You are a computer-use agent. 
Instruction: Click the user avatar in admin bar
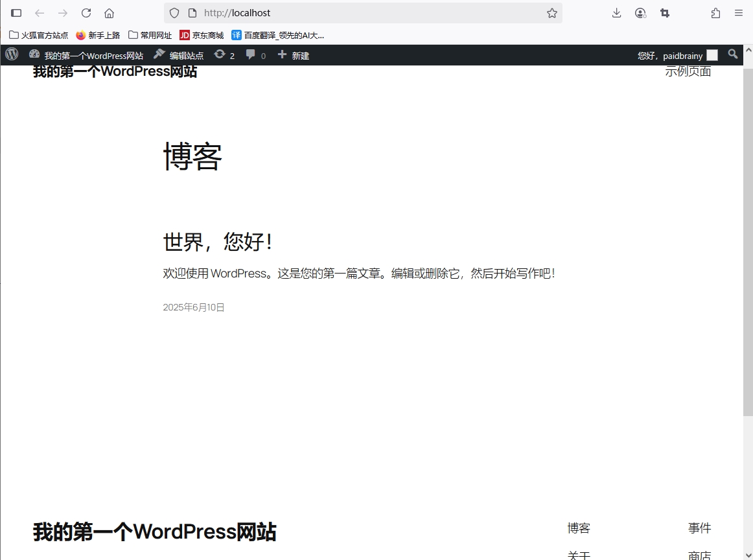(x=712, y=55)
